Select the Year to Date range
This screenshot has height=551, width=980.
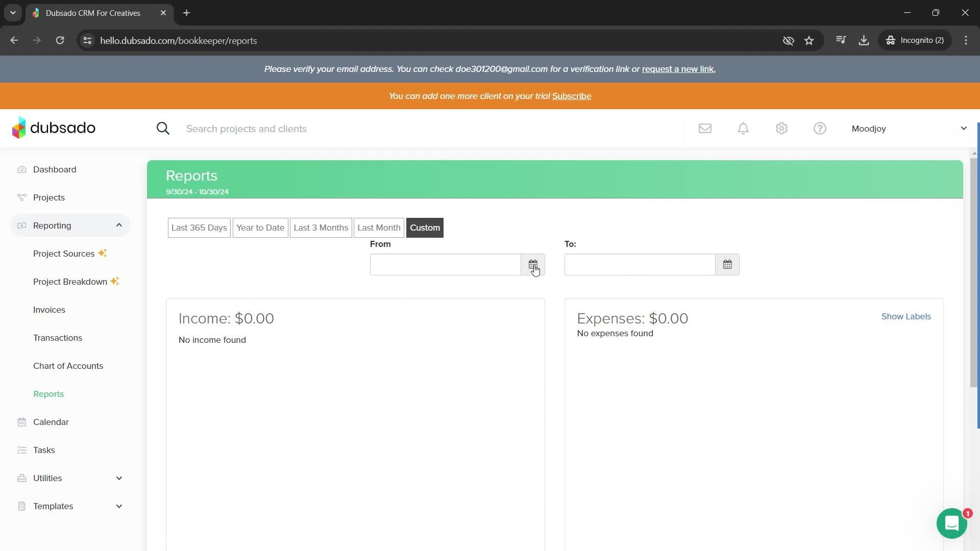260,228
